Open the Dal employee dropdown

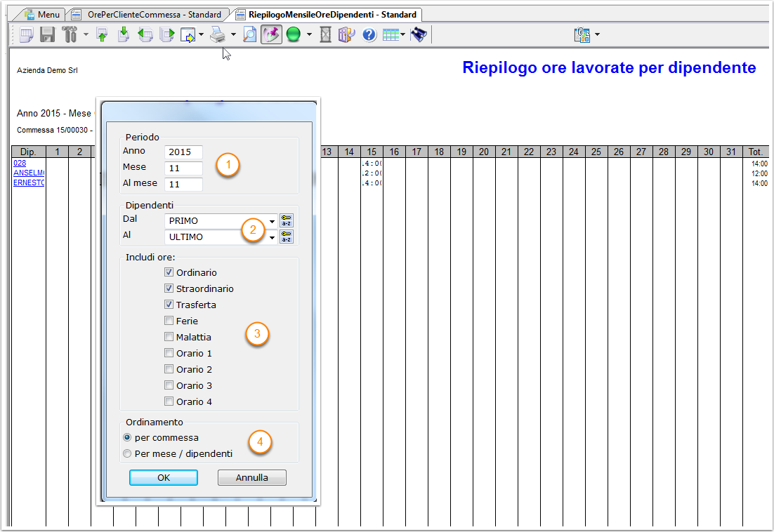pos(272,221)
